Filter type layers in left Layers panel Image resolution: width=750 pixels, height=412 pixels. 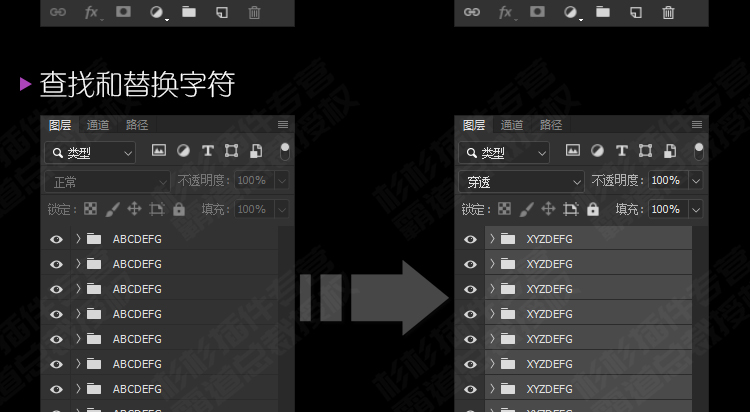pyautogui.click(x=208, y=151)
